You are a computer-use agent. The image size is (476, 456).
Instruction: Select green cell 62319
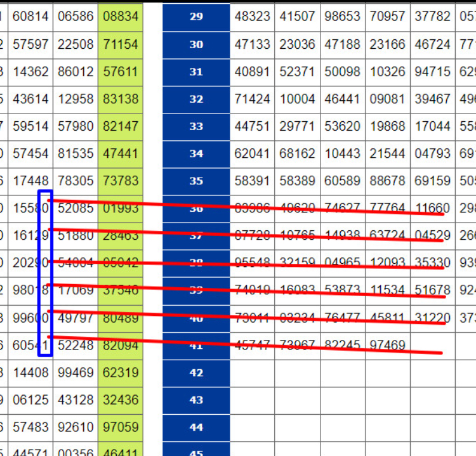click(120, 373)
